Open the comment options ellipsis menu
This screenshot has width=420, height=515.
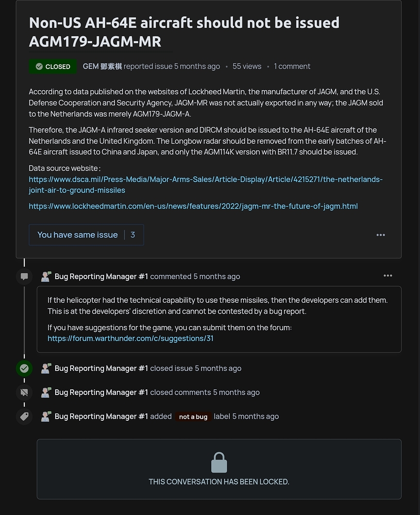click(x=388, y=275)
